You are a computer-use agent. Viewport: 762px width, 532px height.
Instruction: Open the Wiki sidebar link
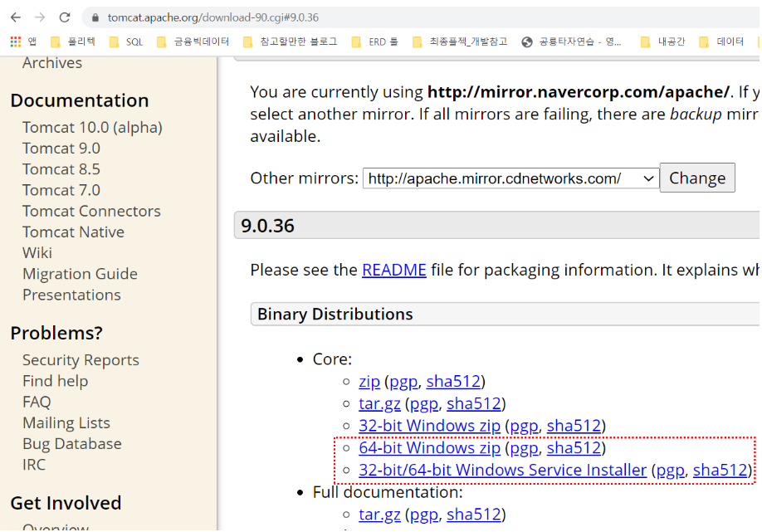(37, 252)
